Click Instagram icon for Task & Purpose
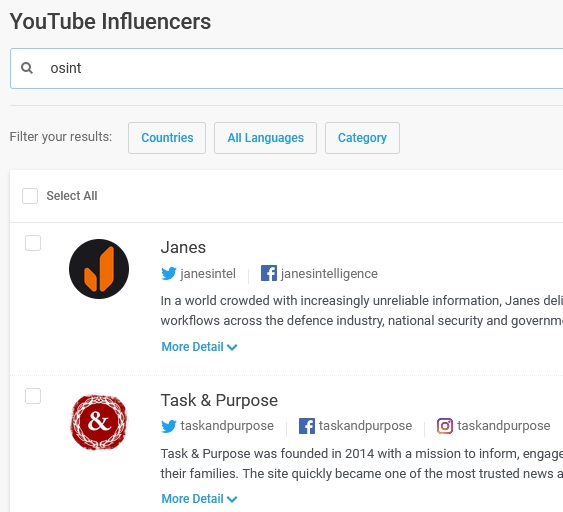Image resolution: width=563 pixels, height=512 pixels. [x=445, y=426]
